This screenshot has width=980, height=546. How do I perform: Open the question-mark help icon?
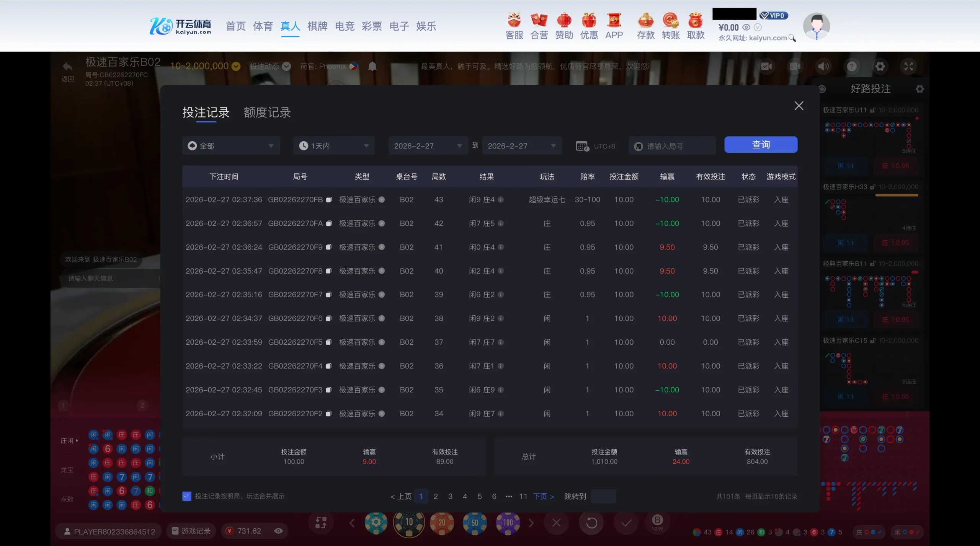pos(851,67)
